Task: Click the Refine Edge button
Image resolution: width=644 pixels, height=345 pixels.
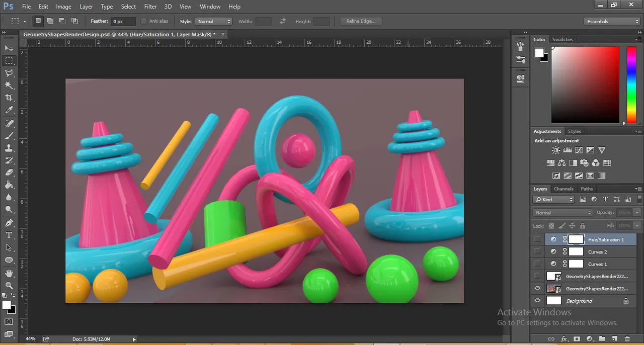Action: coord(361,21)
